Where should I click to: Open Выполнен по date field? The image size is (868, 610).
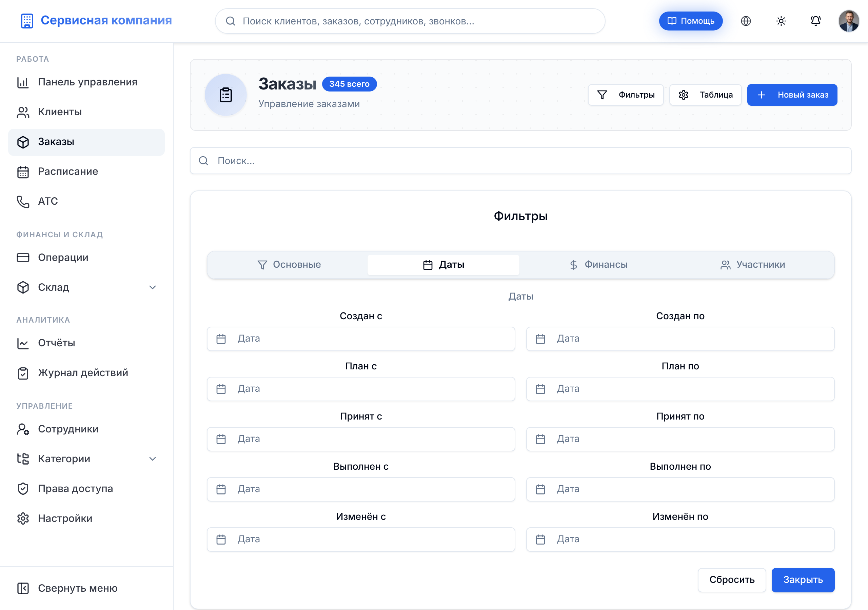[x=680, y=490]
